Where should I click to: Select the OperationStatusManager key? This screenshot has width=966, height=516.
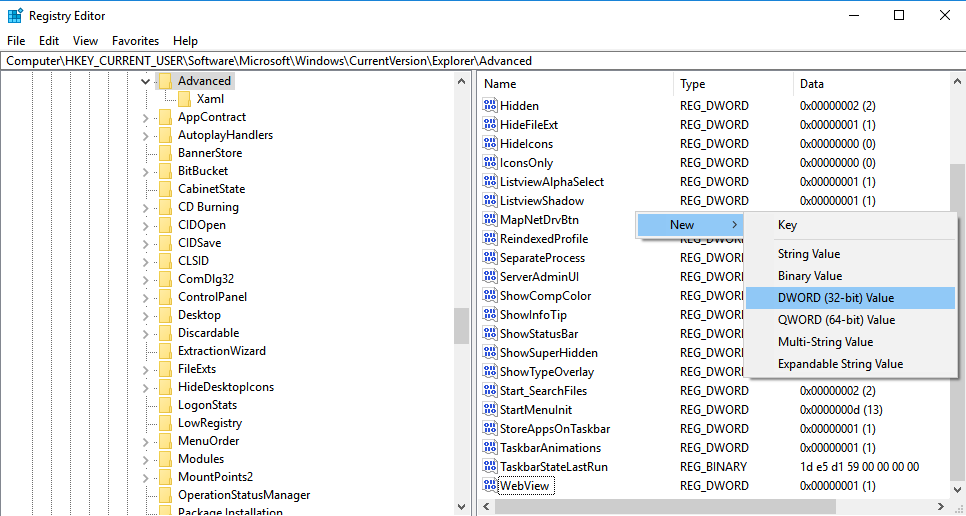(244, 495)
